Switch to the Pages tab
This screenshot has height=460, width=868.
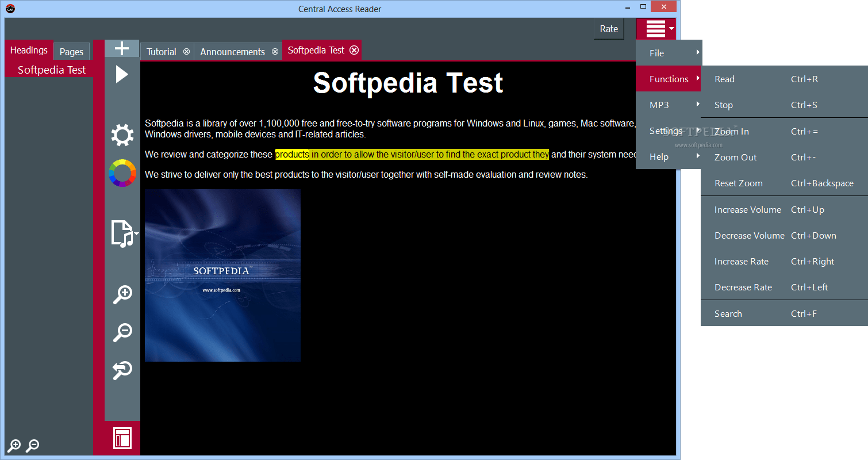coord(71,51)
